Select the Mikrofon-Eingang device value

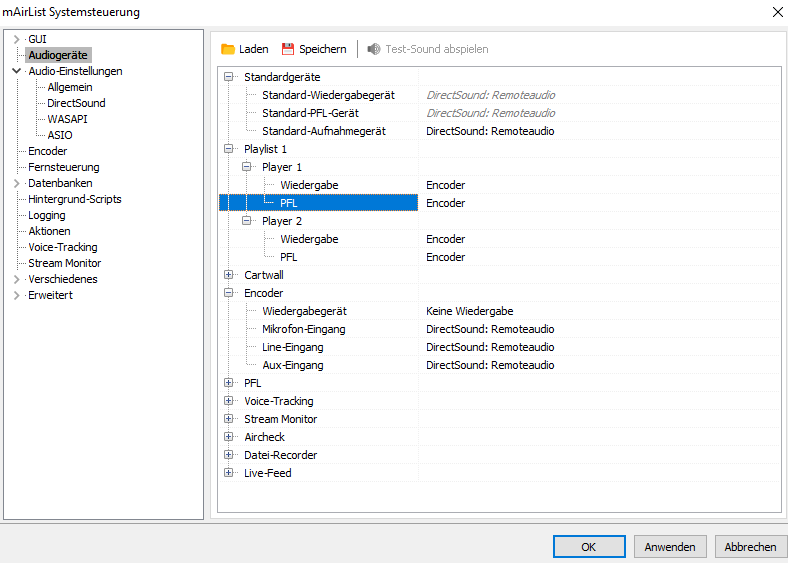(x=490, y=329)
